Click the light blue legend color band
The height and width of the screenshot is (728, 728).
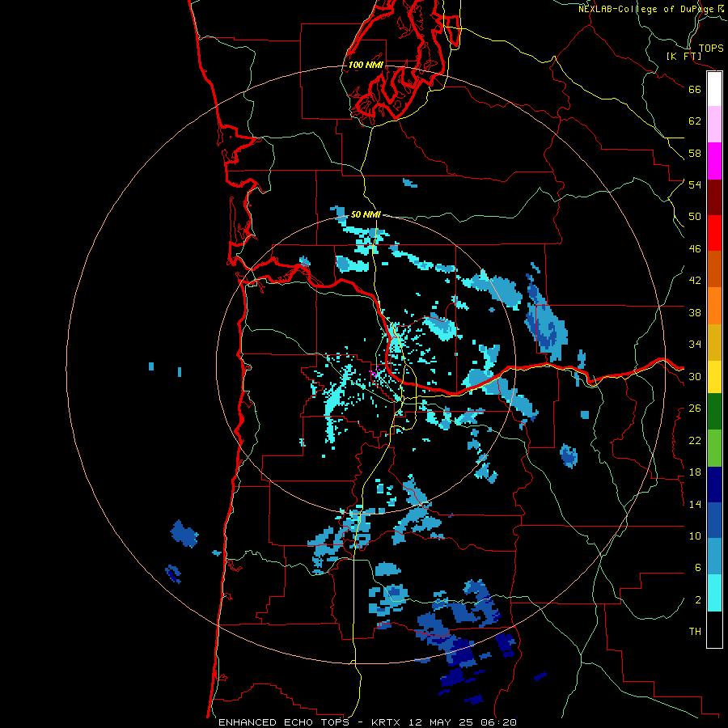(714, 557)
